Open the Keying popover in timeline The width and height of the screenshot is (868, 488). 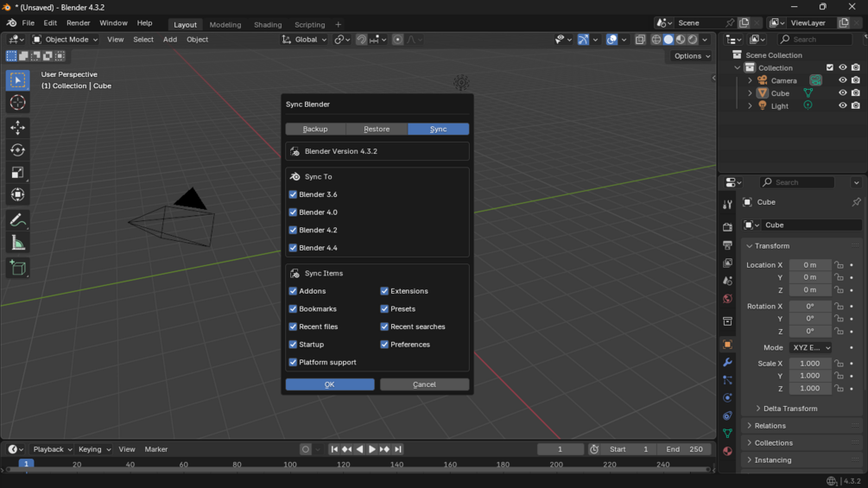tap(94, 449)
